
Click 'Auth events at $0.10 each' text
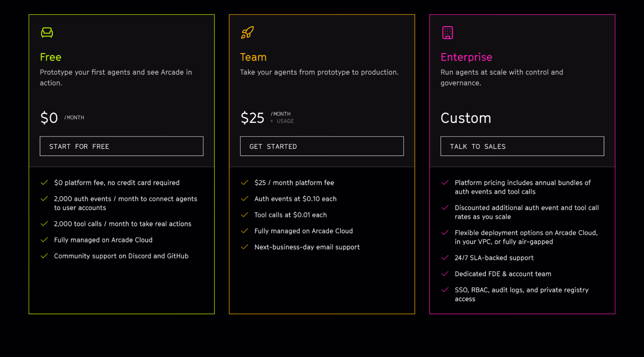coord(295,199)
